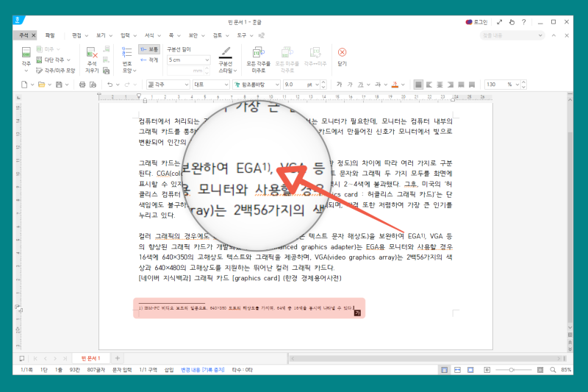Open the font size unit pt dropdown
The height and width of the screenshot is (392, 588).
(318, 85)
